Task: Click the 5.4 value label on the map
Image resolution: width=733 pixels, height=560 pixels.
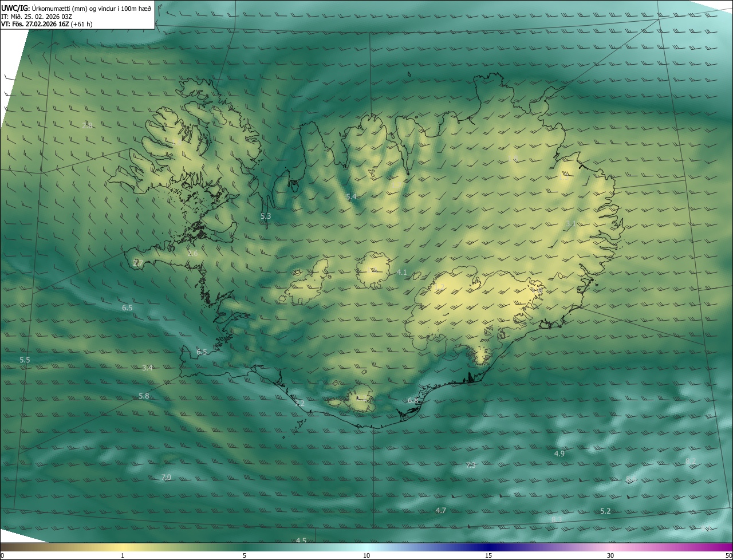Action: (351, 197)
